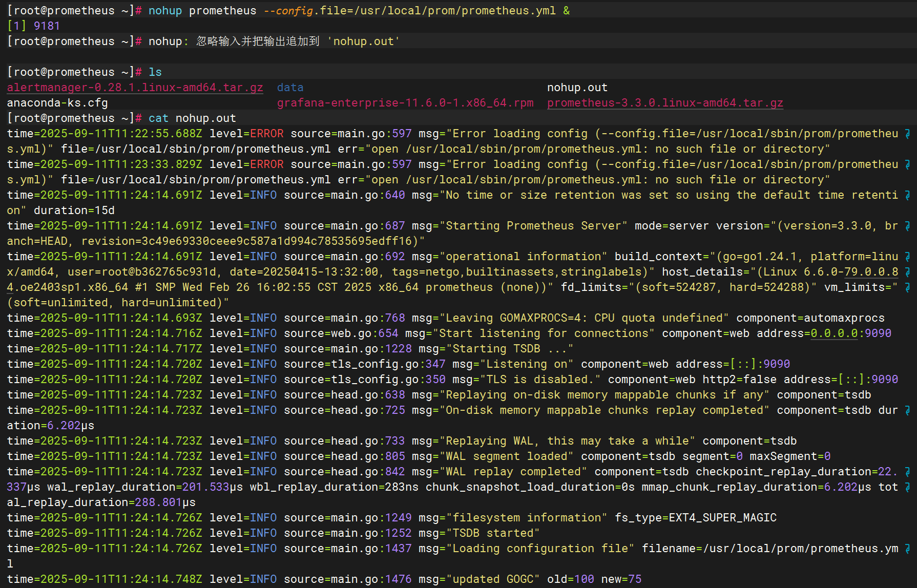
Task: Select the blue 'data' directory entry
Action: click(x=290, y=88)
